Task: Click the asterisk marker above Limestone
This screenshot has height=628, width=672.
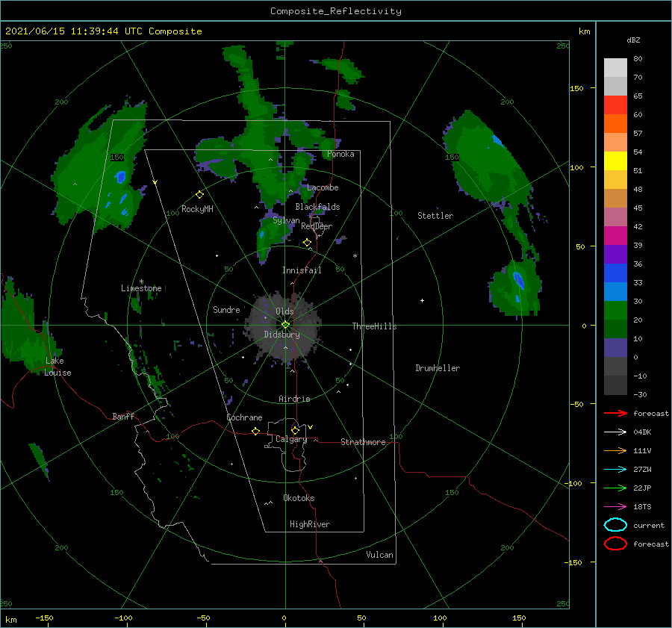Action: coord(141,282)
